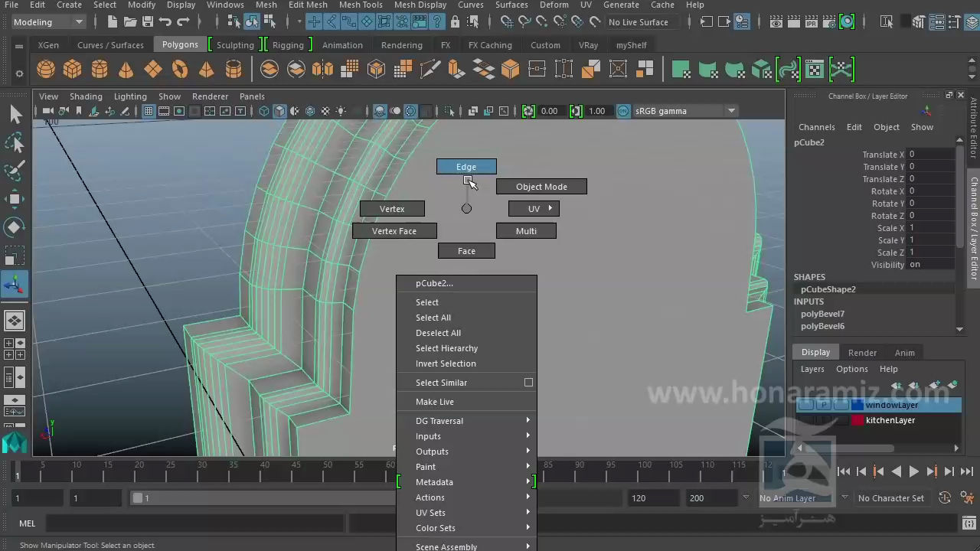Choose Vertex from the marking menu
Viewport: 980px width, 551px height.
click(392, 208)
